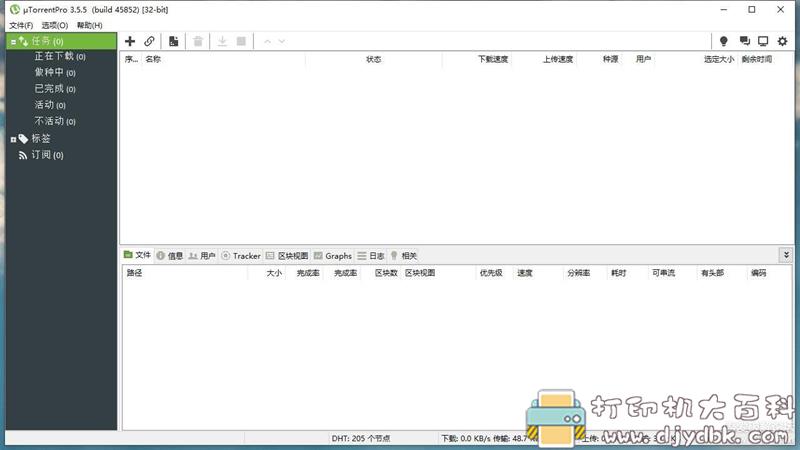Click DHT: 205 个节点 status text
The image size is (800, 450).
point(361,438)
